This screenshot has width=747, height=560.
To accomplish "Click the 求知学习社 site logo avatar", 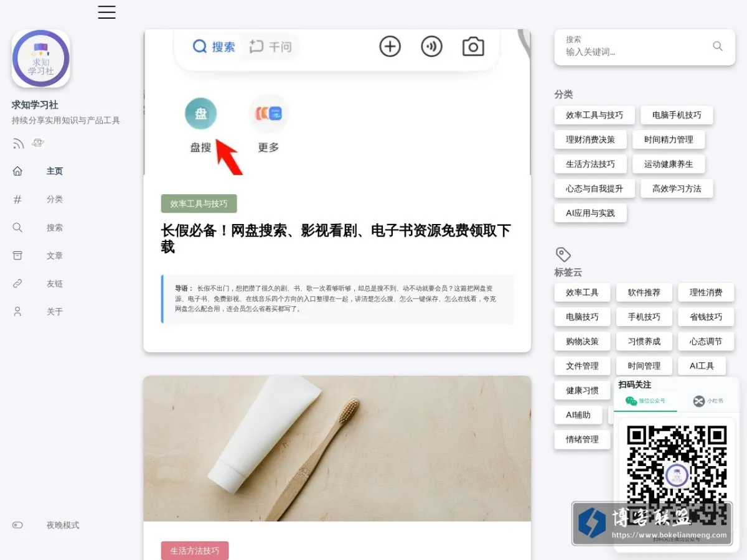I will (x=41, y=58).
